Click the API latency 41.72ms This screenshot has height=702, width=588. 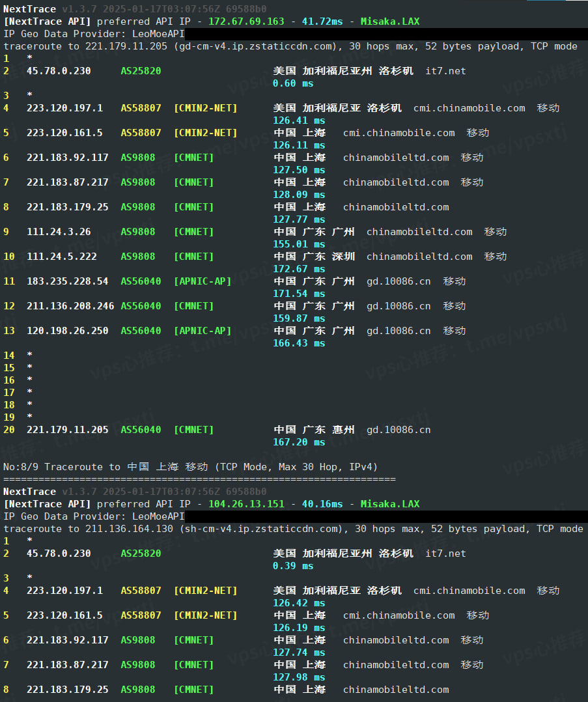[322, 21]
